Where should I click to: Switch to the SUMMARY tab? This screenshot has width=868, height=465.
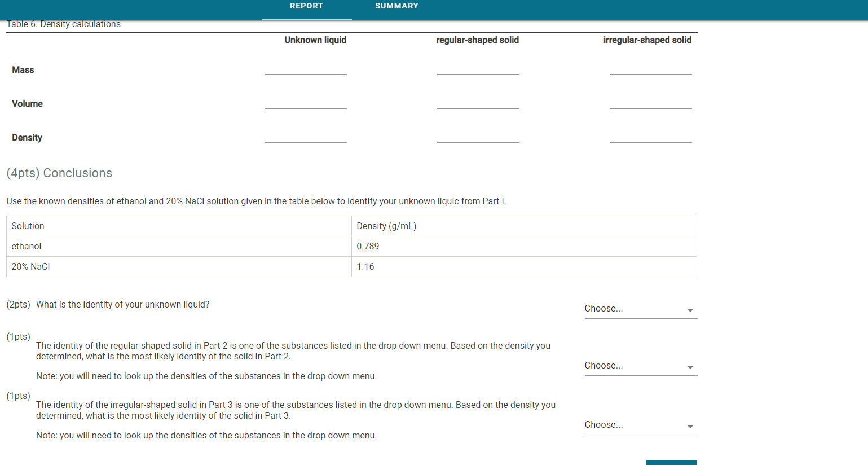[x=396, y=6]
